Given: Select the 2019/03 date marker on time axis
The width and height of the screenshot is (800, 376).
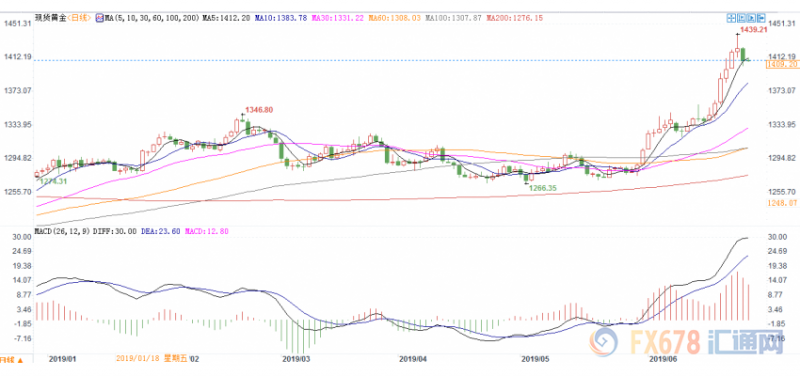Looking at the screenshot, I should click(x=296, y=359).
